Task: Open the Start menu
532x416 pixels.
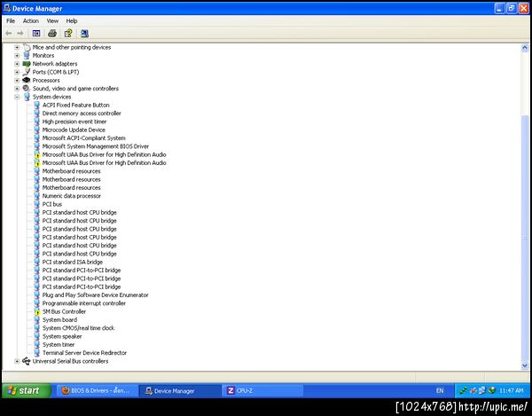Action: 27,390
